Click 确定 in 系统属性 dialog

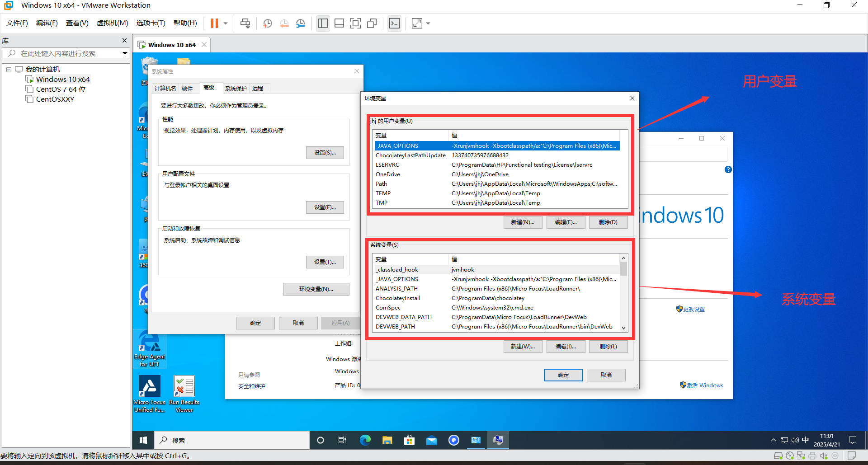click(x=255, y=323)
